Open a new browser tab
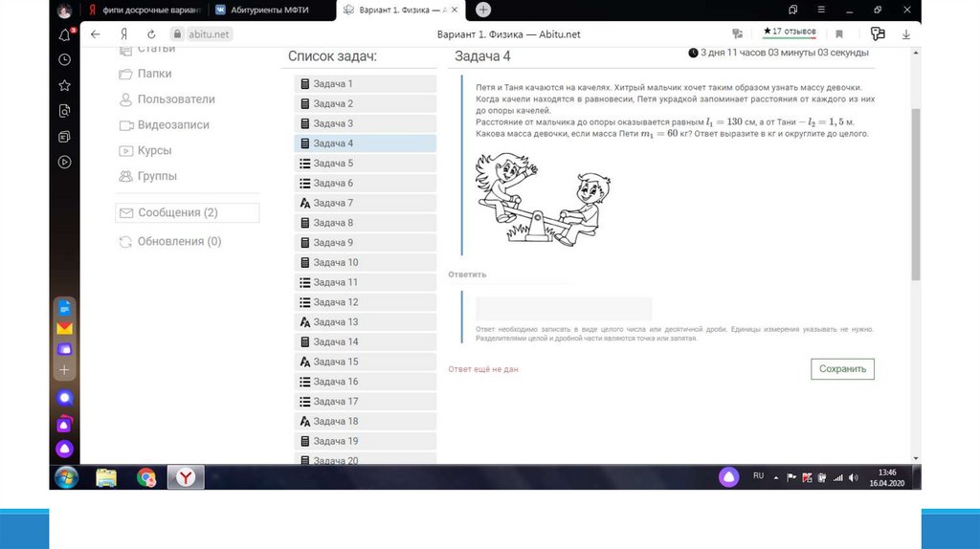This screenshot has height=549, width=980. (483, 10)
